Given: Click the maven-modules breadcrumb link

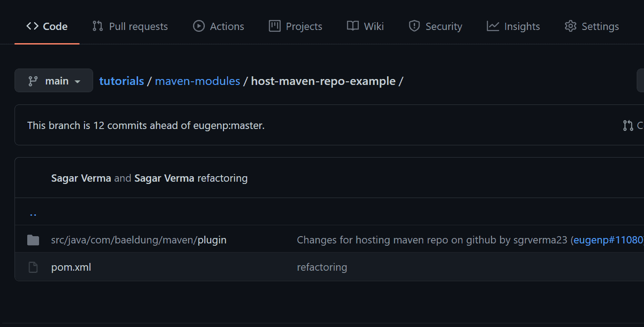Looking at the screenshot, I should pos(198,81).
